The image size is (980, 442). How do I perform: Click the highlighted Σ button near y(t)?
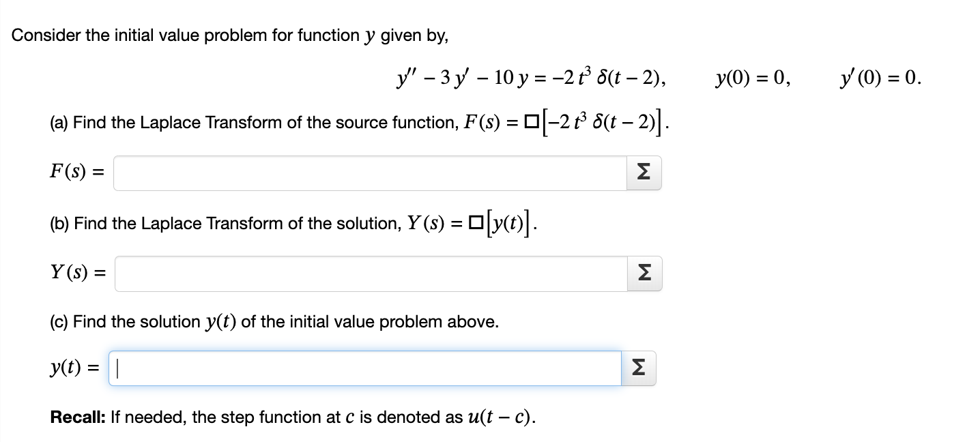(637, 368)
